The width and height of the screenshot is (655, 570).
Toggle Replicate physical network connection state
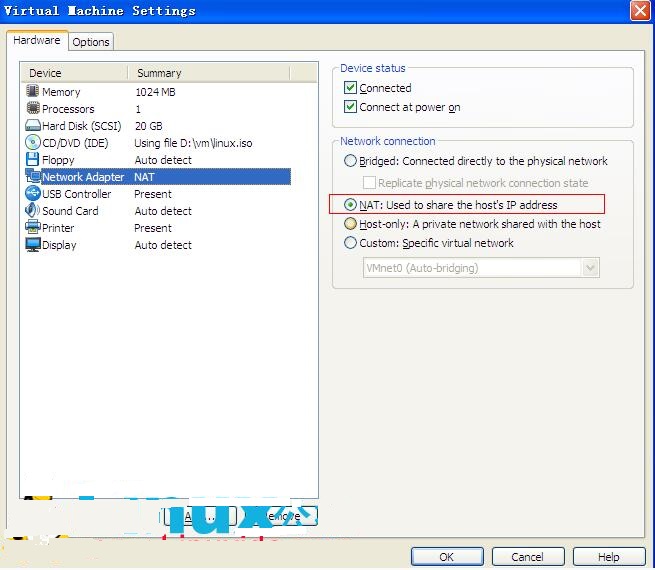point(369,182)
